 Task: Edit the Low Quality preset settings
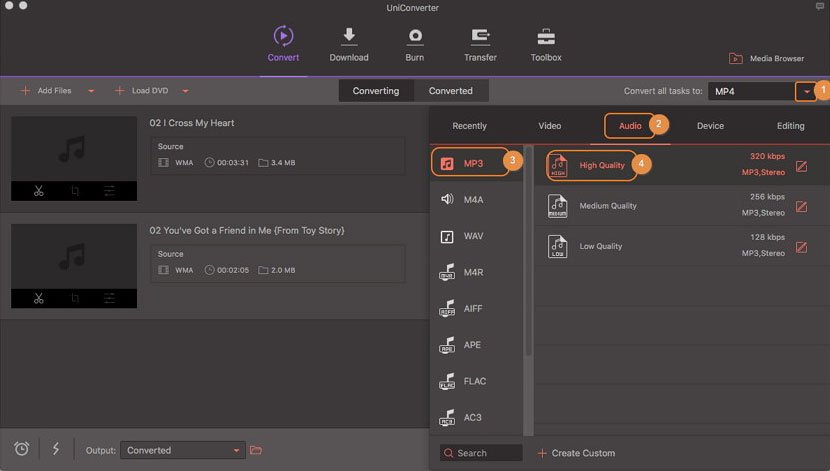click(x=801, y=247)
